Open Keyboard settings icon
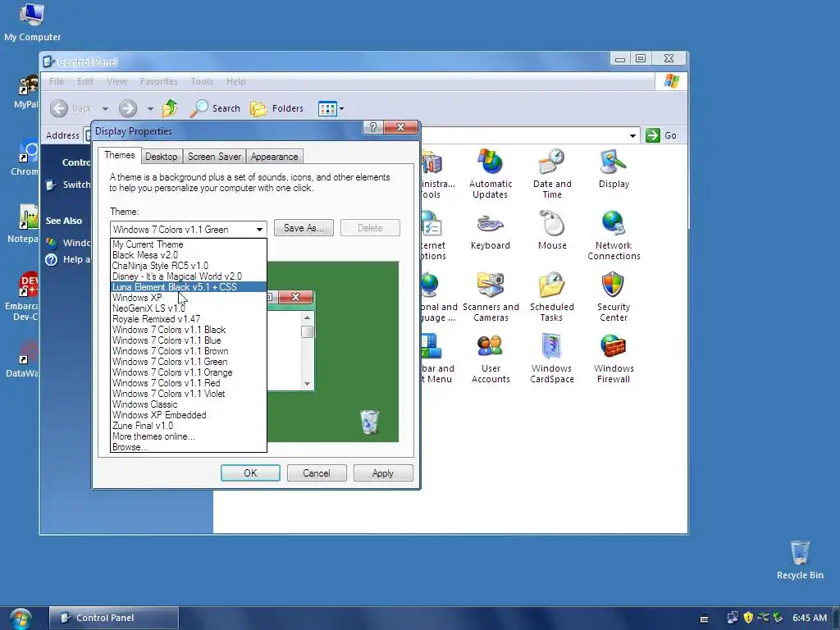The image size is (840, 630). point(491,231)
